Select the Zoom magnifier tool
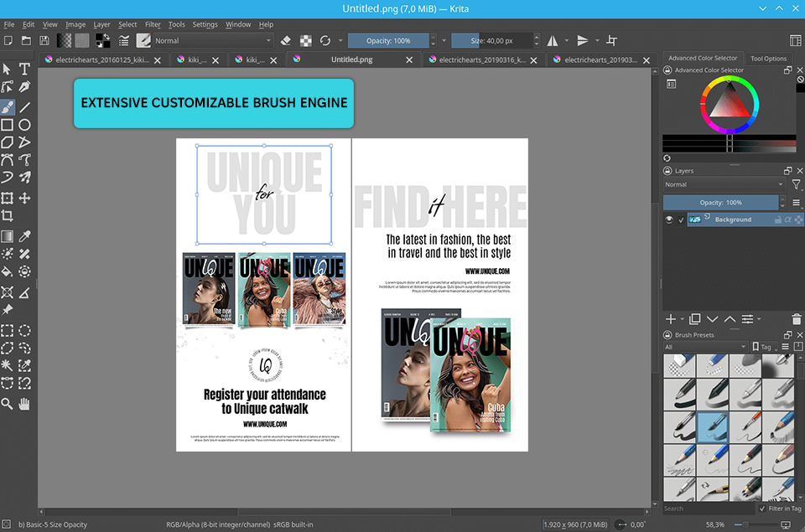Image resolution: width=805 pixels, height=532 pixels. pyautogui.click(x=8, y=405)
